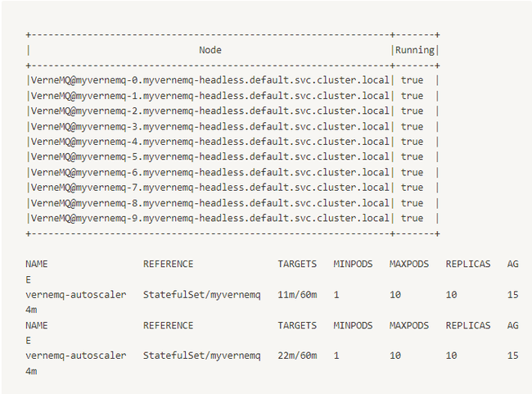Click the true value for myvernemq-5
The height and width of the screenshot is (394, 532).
pyautogui.click(x=412, y=156)
